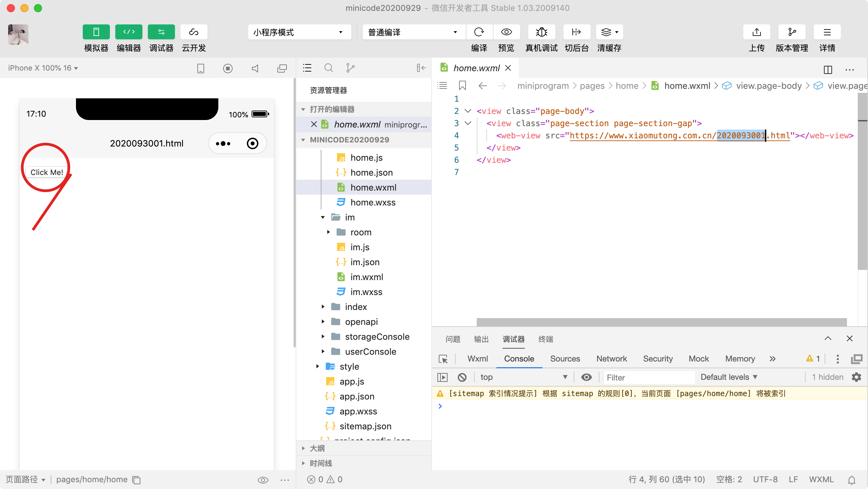Image resolution: width=868 pixels, height=489 pixels.
Task: Clear the console log icon
Action: point(462,377)
